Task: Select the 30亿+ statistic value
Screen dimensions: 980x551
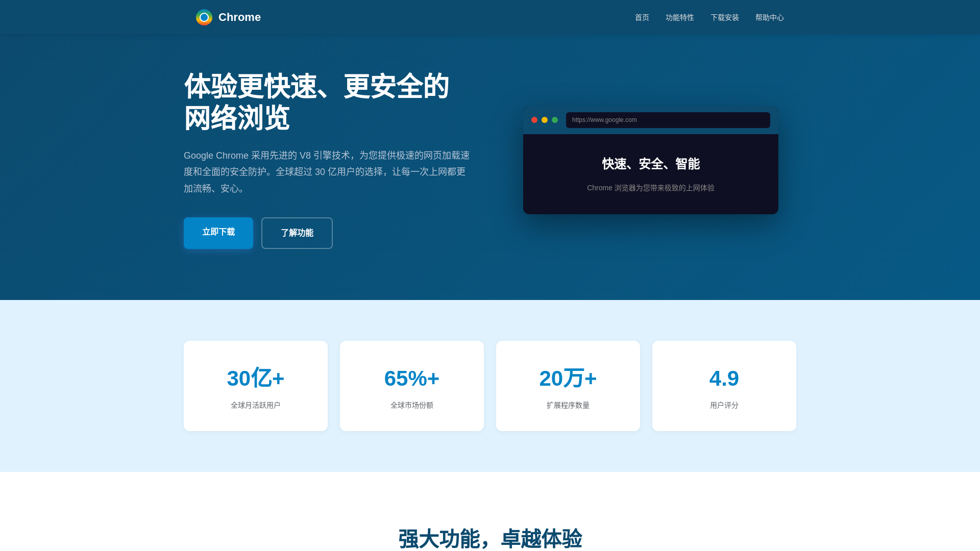Action: (x=256, y=378)
